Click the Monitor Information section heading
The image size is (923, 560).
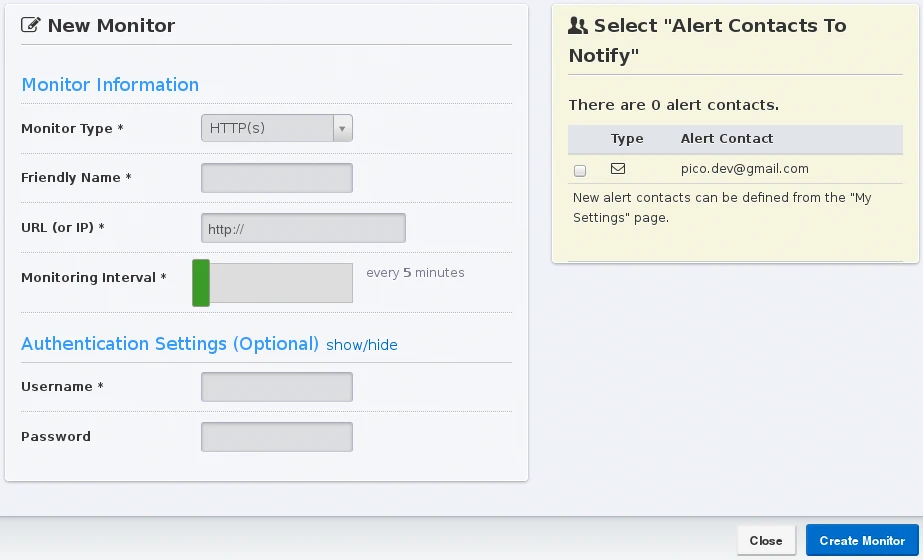(x=110, y=85)
